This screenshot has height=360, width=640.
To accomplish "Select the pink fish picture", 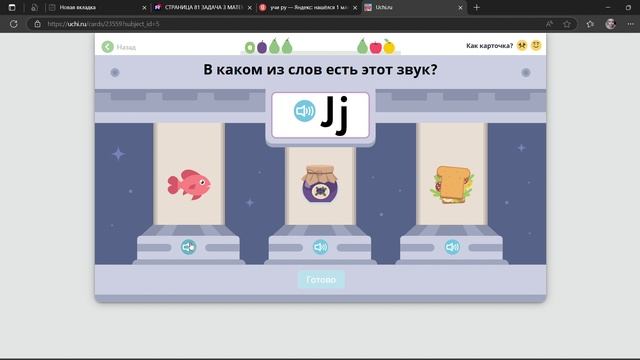I will point(189,184).
